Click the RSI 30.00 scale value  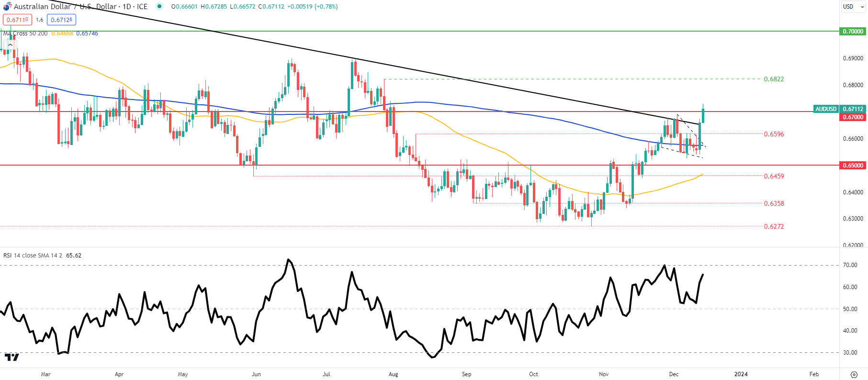coord(850,353)
